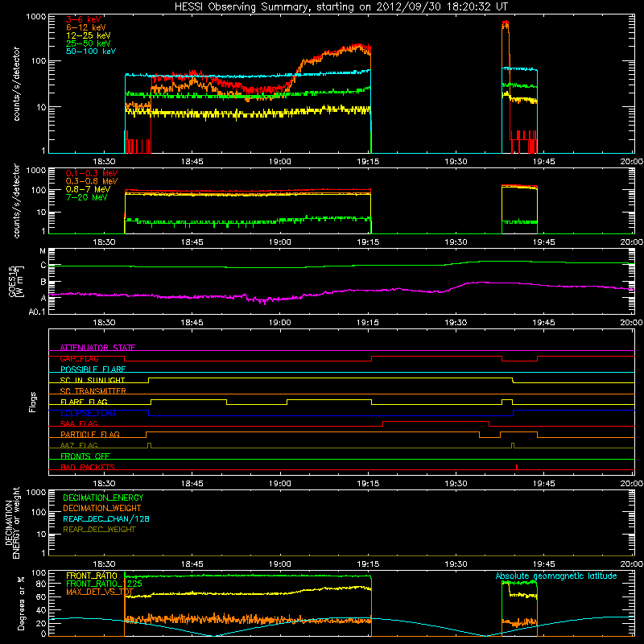Click the yellow FRONT_RATIO legend label
The width and height of the screenshot is (644, 644).
[92, 576]
